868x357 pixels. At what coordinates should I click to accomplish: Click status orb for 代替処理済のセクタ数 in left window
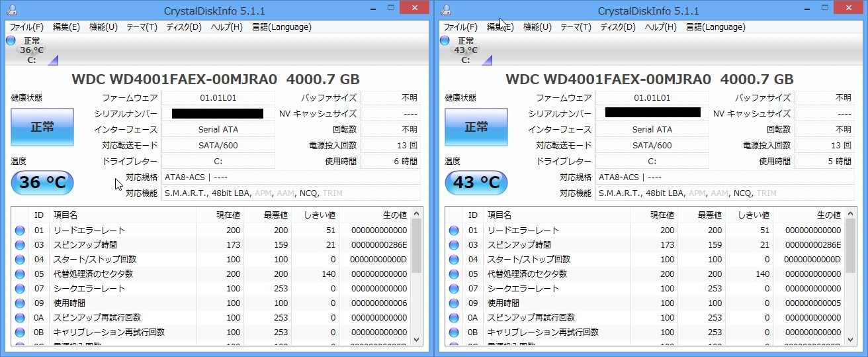pyautogui.click(x=19, y=274)
